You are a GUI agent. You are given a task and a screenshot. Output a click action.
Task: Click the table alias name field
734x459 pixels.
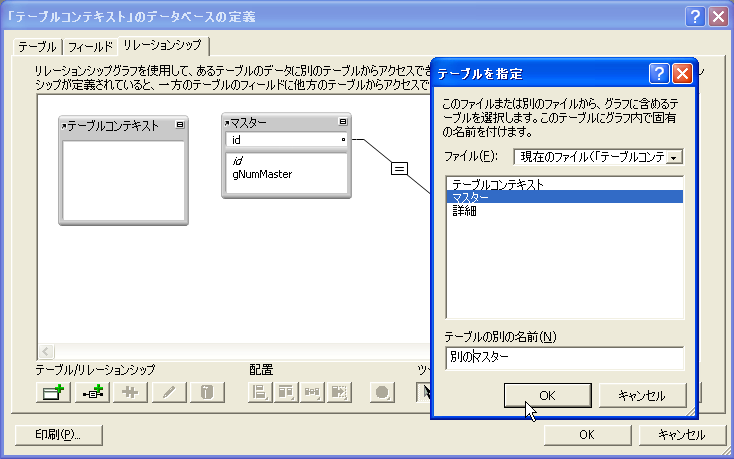tap(564, 357)
